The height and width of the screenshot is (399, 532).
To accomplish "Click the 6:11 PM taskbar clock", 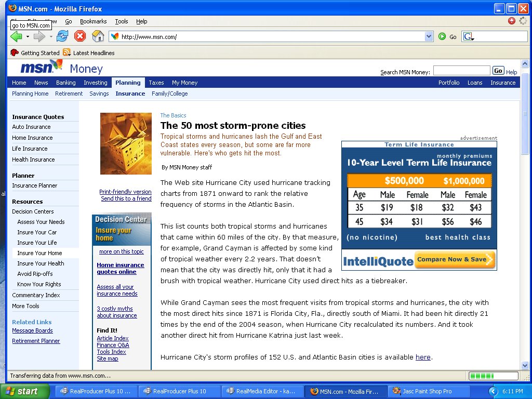I will click(x=513, y=391).
